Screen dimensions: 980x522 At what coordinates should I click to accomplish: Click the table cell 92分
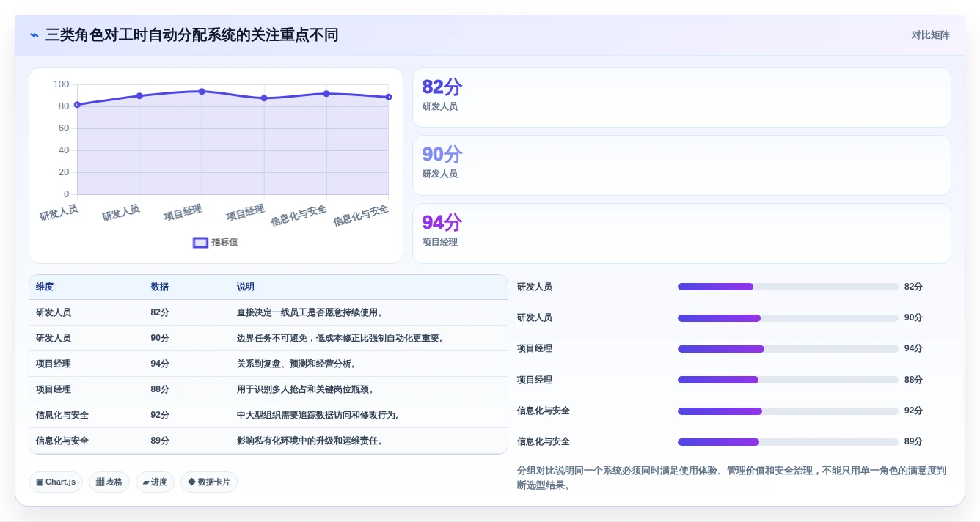[160, 415]
